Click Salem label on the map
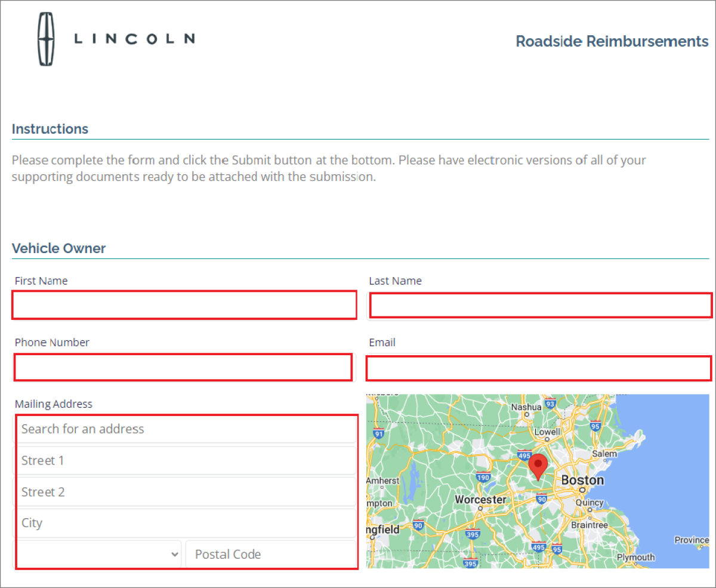 click(x=604, y=454)
